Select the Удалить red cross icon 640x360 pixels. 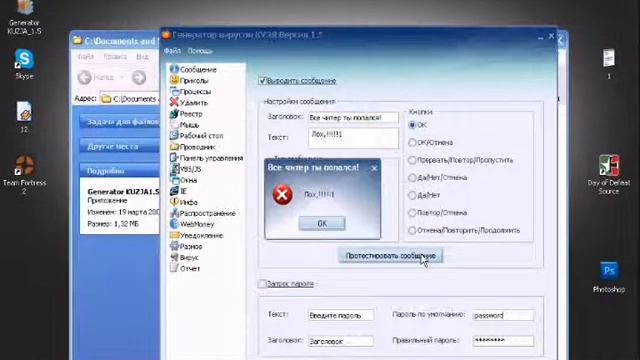(x=174, y=102)
